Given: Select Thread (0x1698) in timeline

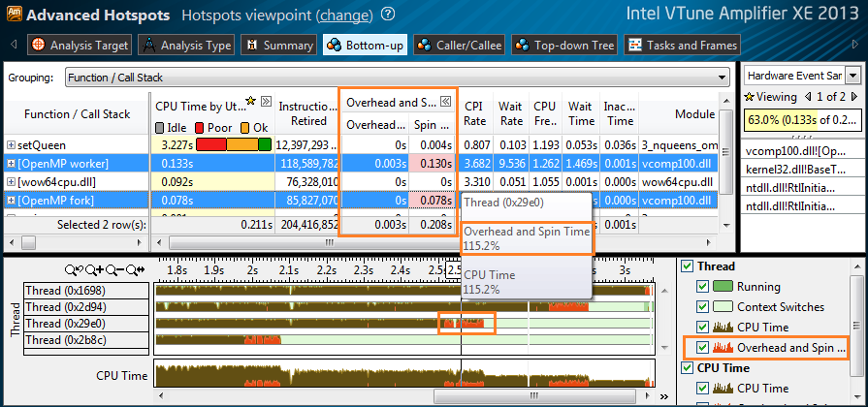Looking at the screenshot, I should (x=86, y=291).
